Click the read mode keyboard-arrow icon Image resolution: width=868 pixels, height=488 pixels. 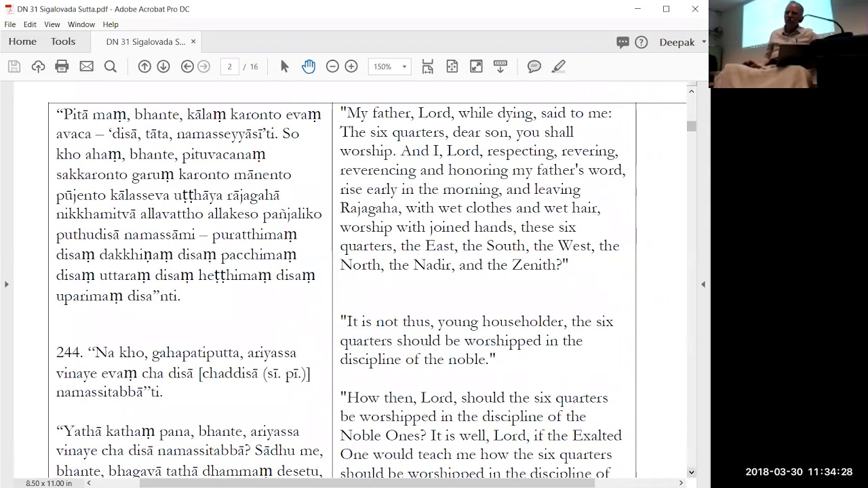pyautogui.click(x=500, y=66)
